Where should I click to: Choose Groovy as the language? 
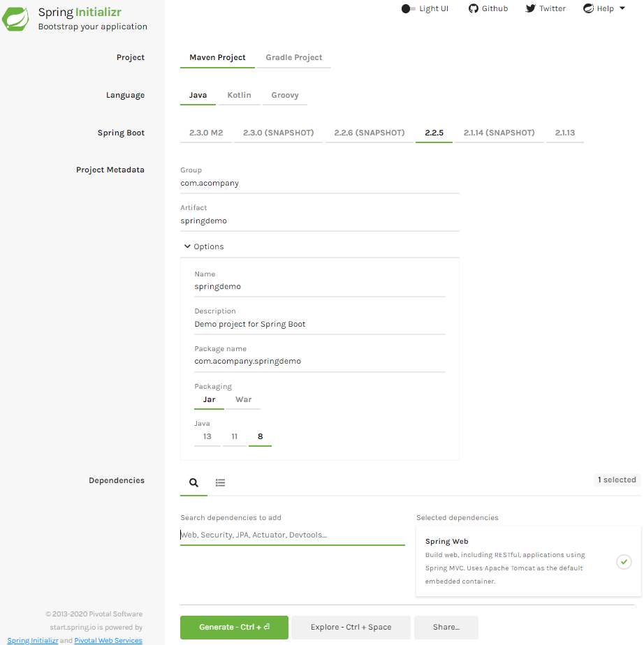point(285,95)
